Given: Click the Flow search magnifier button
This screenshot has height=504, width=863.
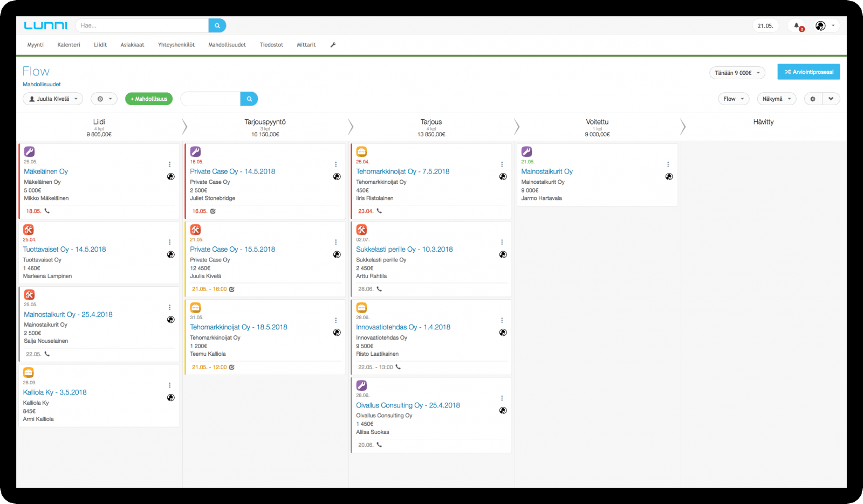Looking at the screenshot, I should coord(249,99).
